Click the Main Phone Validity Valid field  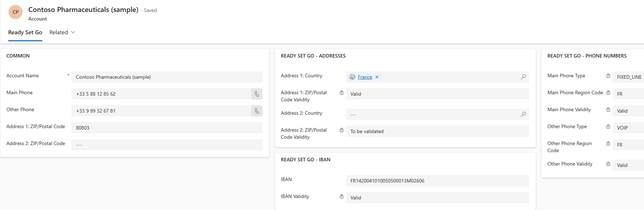[628, 111]
